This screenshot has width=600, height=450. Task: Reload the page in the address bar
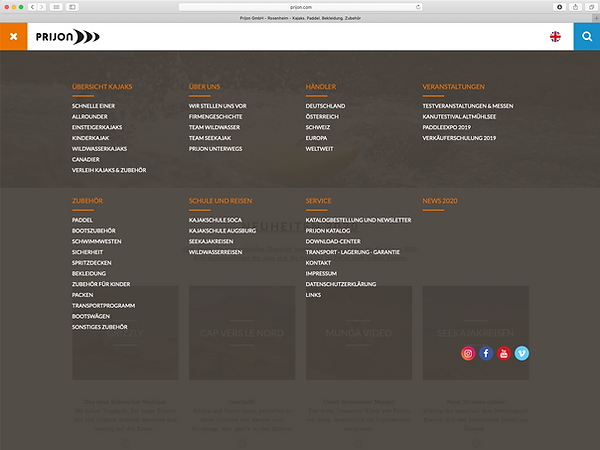[418, 7]
